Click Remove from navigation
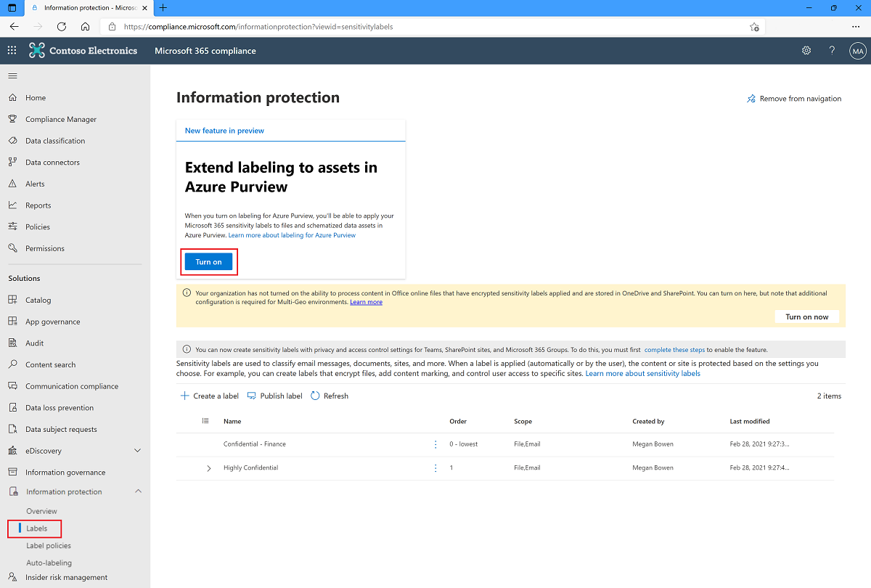Screen dimensions: 871x588 [794, 99]
